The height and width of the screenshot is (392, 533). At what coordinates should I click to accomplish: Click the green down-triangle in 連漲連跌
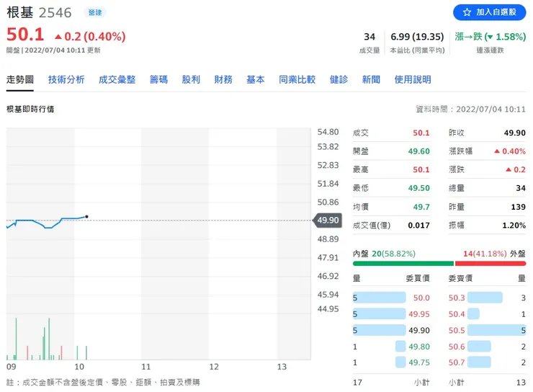[x=489, y=37]
